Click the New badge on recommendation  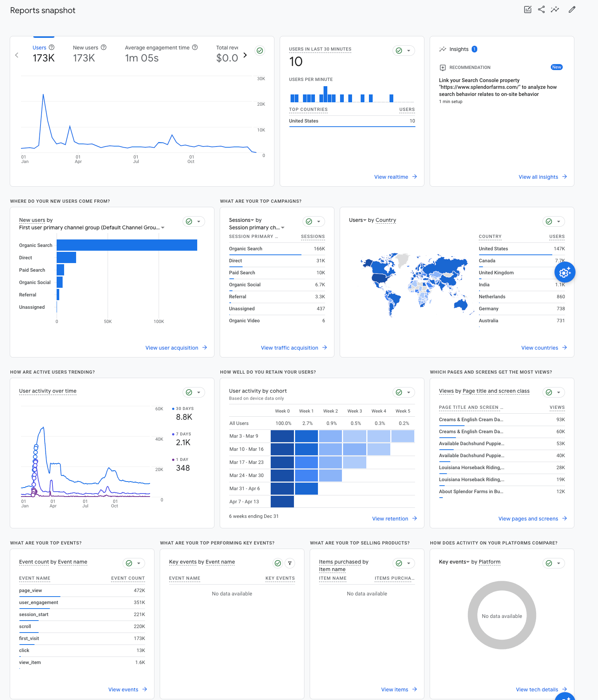point(557,67)
